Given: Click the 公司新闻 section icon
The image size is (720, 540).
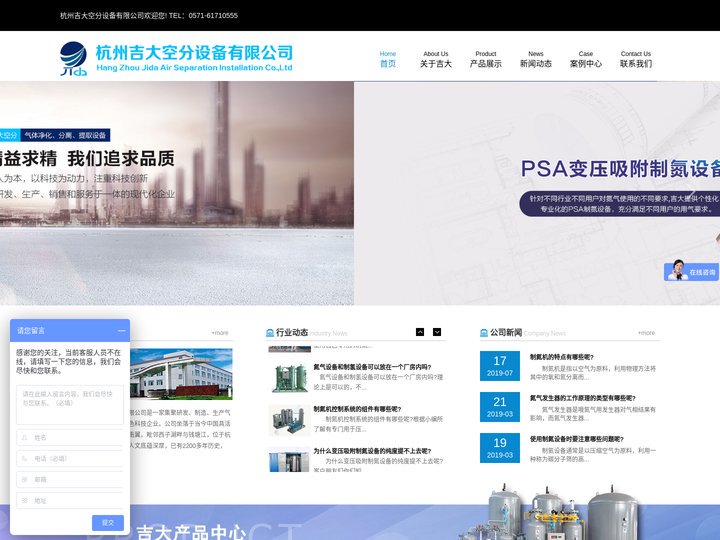Looking at the screenshot, I should pos(484,332).
